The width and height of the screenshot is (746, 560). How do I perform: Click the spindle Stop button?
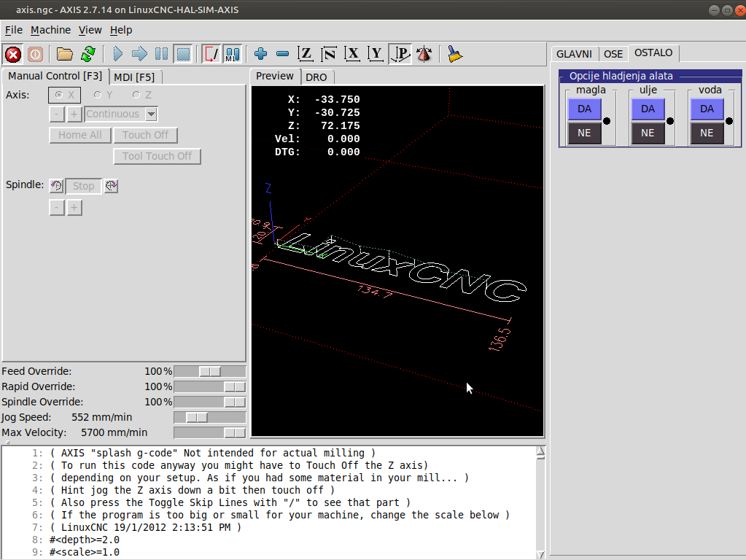pos(83,186)
